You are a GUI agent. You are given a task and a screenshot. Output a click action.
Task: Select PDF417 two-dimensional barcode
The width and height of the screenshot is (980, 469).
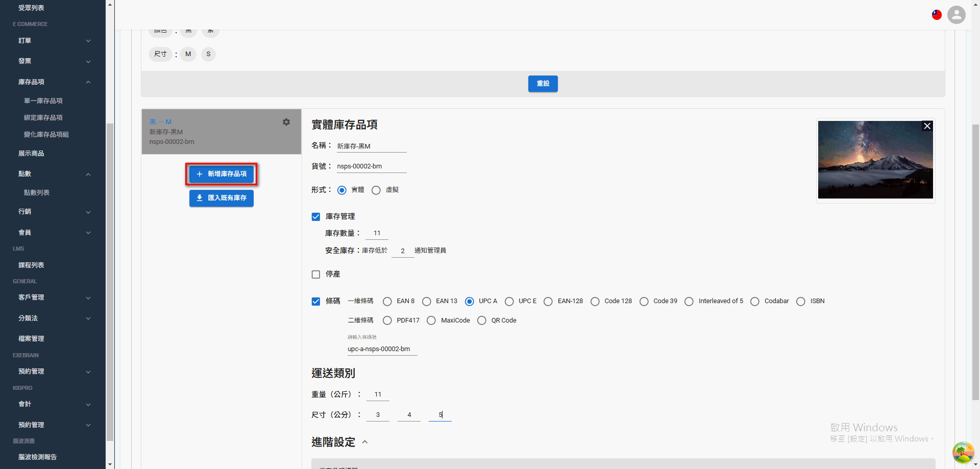point(387,320)
